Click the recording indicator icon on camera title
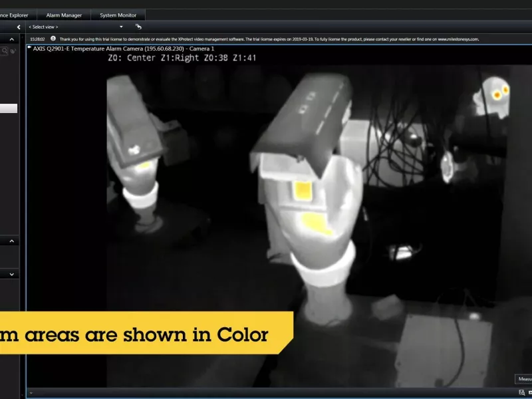 pos(29,48)
